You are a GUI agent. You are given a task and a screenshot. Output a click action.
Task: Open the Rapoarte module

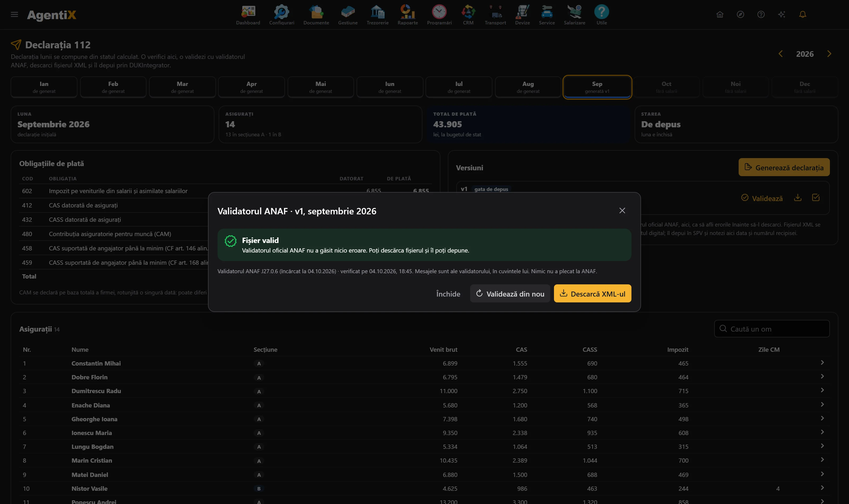click(408, 15)
